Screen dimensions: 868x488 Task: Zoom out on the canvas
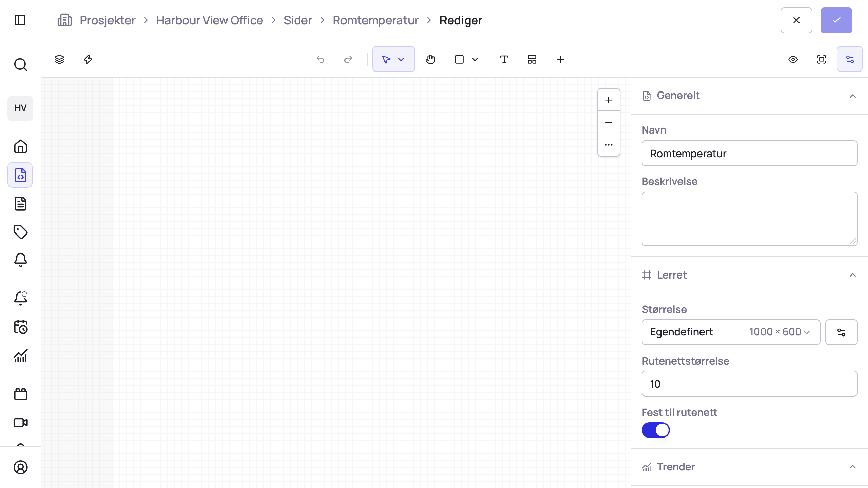click(609, 122)
